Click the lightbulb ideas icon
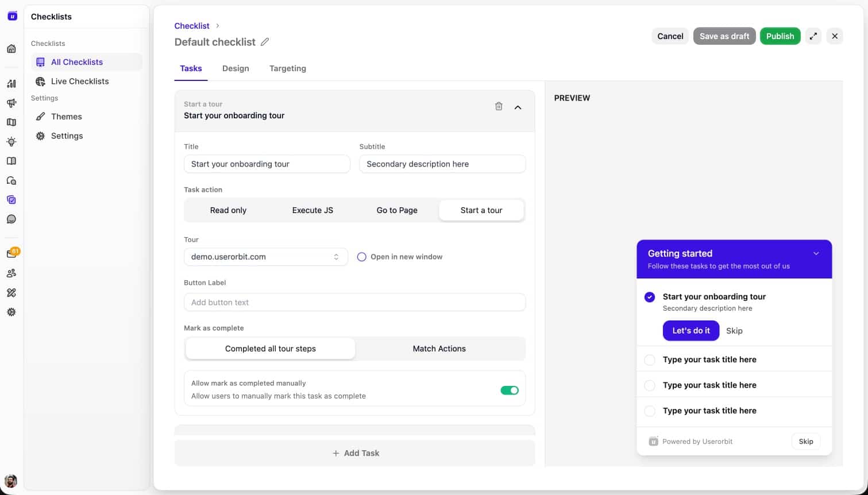Screen dimensions: 868x495 pos(11,141)
